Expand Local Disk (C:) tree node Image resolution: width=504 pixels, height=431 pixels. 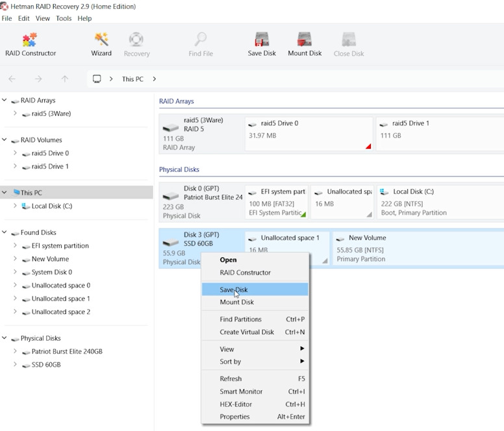pos(15,206)
